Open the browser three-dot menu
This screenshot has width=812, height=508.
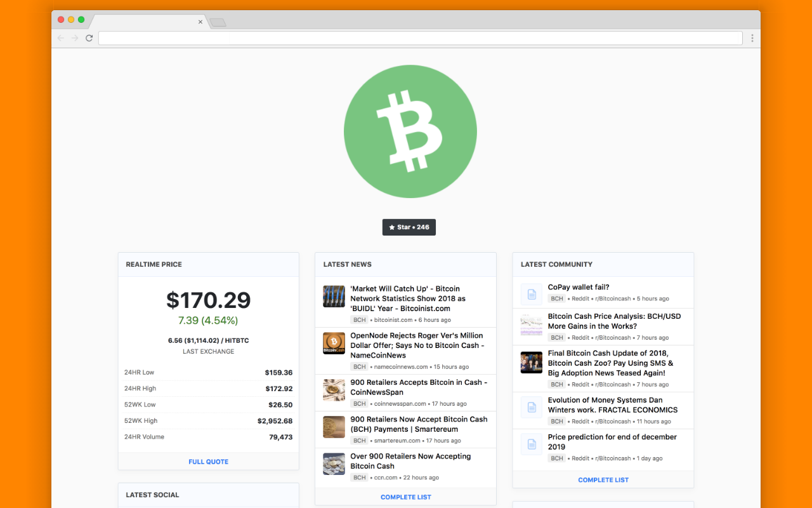752,38
